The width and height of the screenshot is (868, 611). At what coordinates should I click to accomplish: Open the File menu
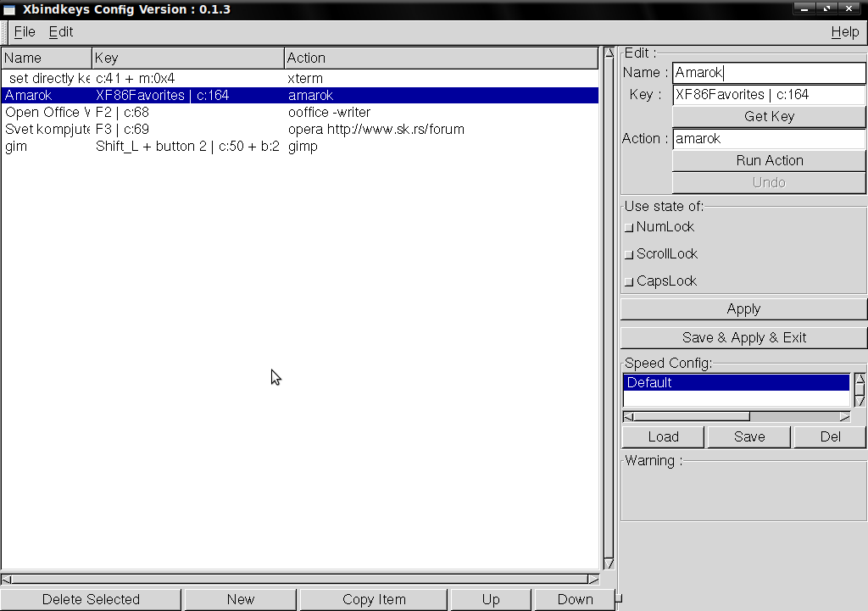(x=25, y=32)
